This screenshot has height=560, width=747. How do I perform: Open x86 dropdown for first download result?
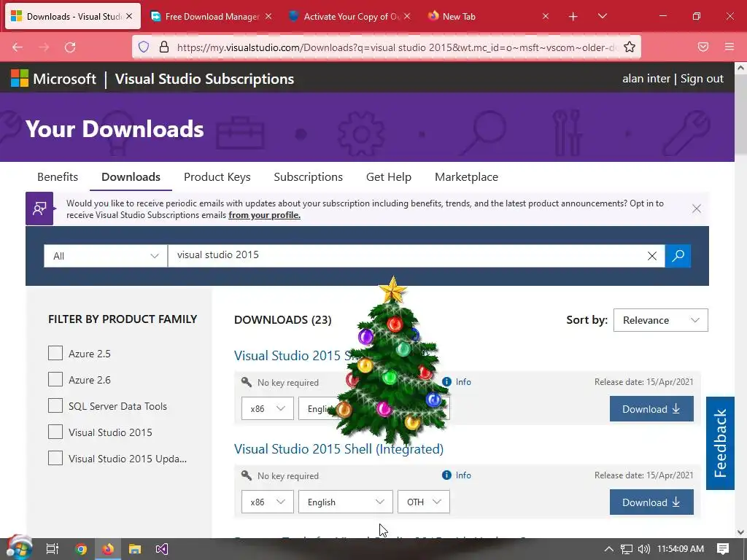267,408
